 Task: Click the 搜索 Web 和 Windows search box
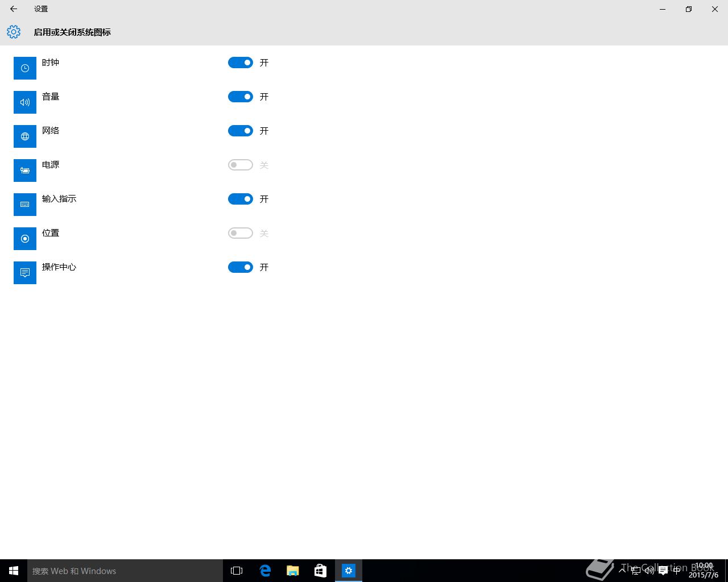tap(125, 571)
